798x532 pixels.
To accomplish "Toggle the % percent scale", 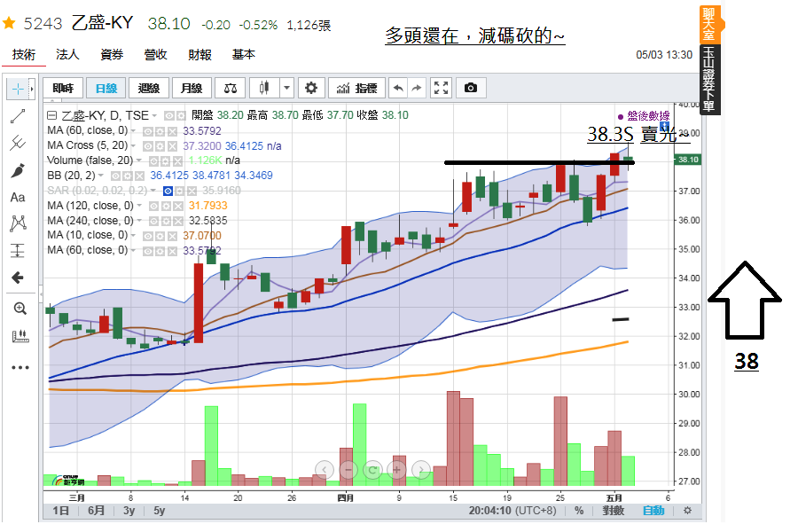I will [x=579, y=510].
